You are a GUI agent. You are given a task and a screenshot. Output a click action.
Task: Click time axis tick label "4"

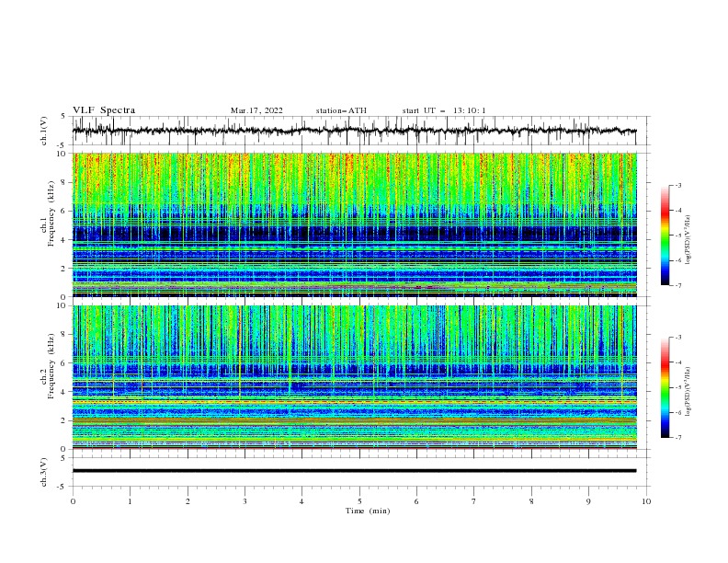(x=301, y=501)
